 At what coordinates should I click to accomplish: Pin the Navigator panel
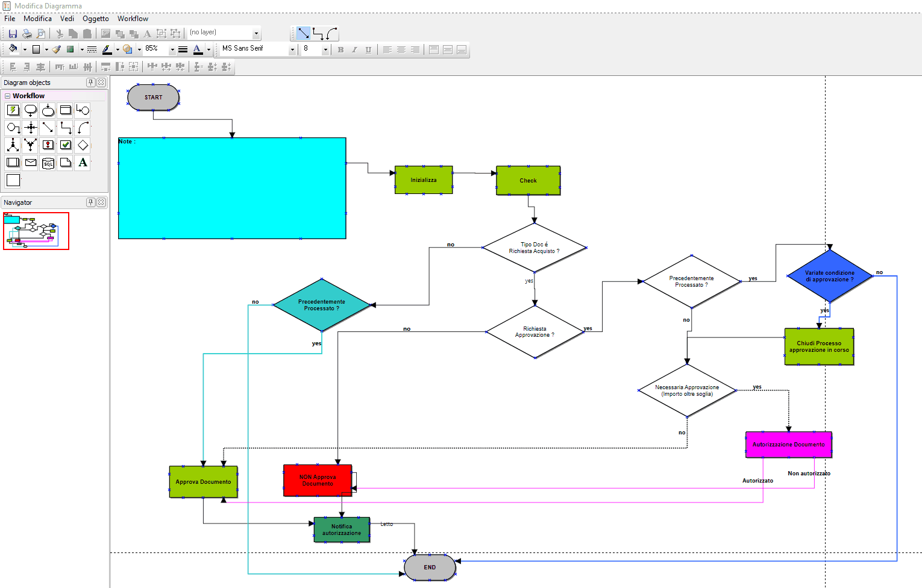tap(90, 202)
